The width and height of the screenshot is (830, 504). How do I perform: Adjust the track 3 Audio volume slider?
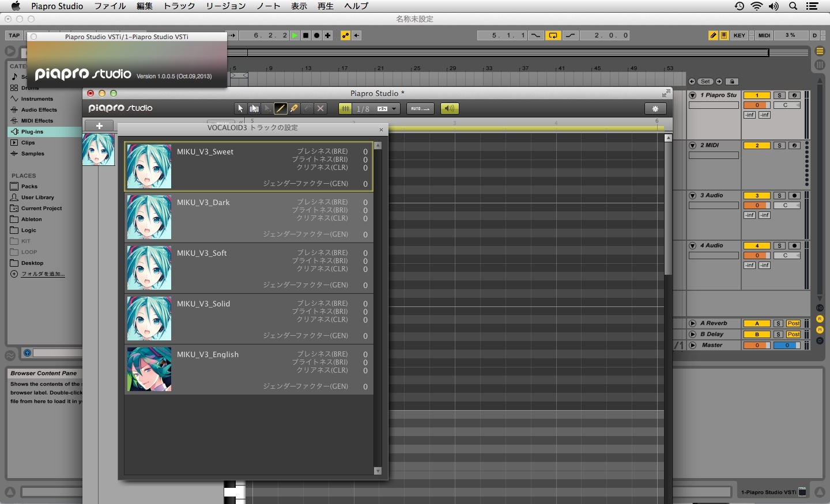click(757, 205)
